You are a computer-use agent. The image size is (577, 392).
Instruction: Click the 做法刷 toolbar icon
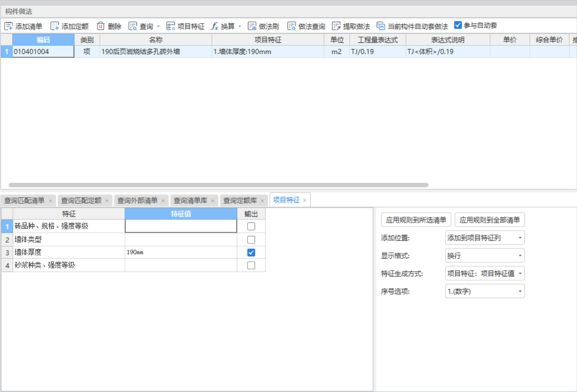pos(252,26)
